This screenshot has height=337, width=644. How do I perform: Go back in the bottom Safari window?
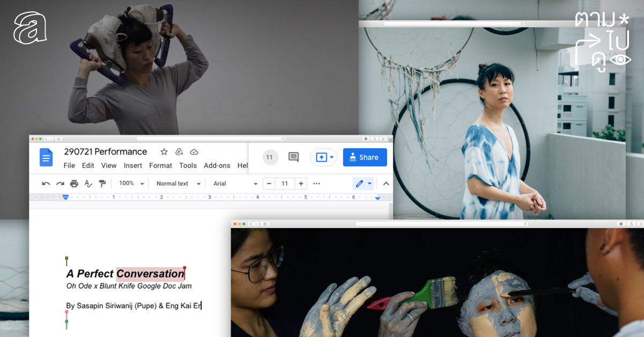[250, 224]
